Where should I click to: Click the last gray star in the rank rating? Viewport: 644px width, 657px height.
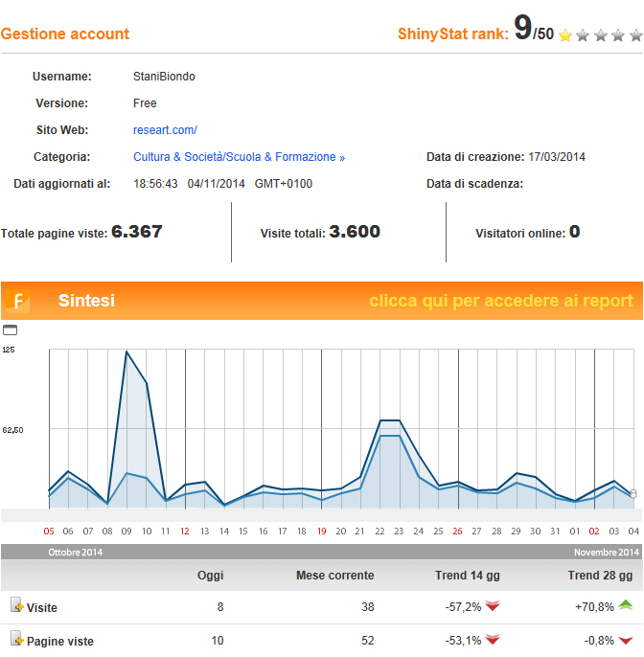[x=634, y=35]
